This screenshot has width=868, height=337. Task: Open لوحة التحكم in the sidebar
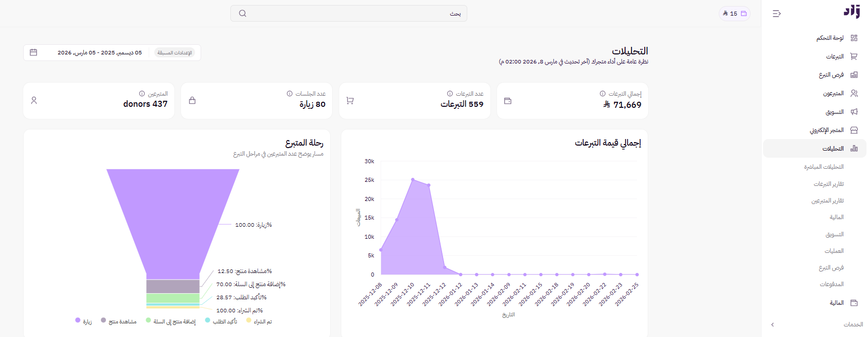tap(830, 38)
